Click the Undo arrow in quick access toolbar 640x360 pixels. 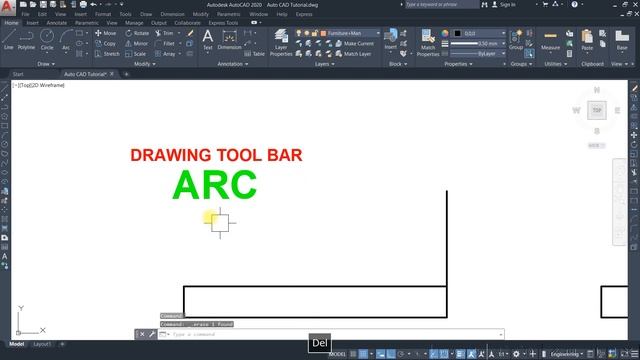[93, 4]
